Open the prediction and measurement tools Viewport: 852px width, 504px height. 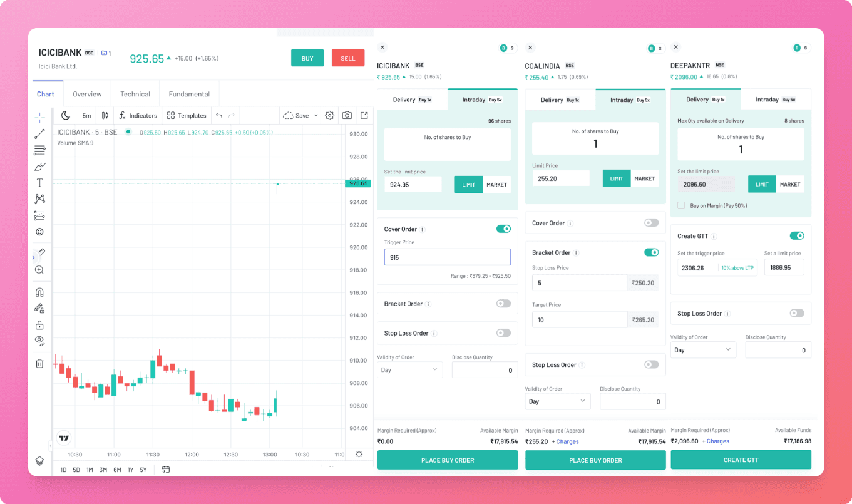point(39,215)
